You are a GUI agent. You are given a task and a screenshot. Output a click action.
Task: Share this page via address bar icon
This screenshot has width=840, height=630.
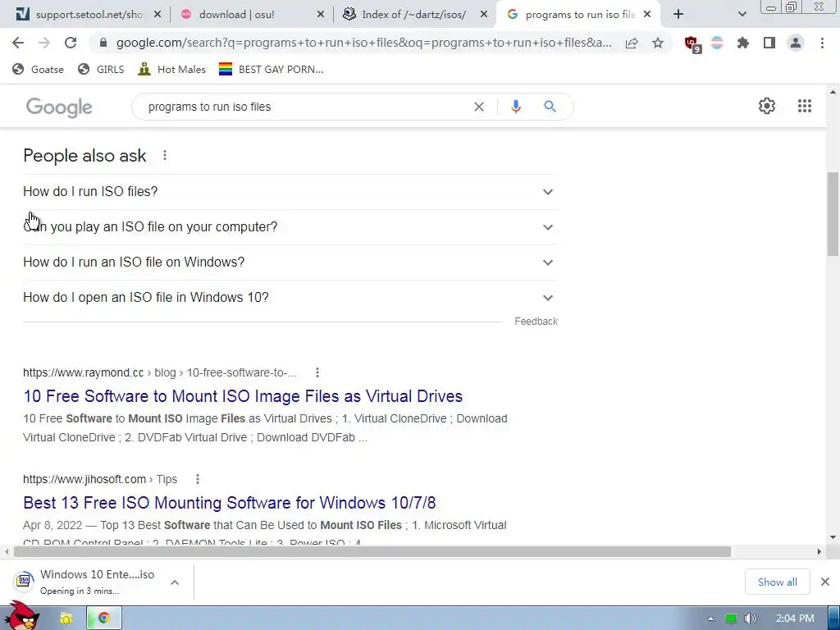tap(632, 43)
